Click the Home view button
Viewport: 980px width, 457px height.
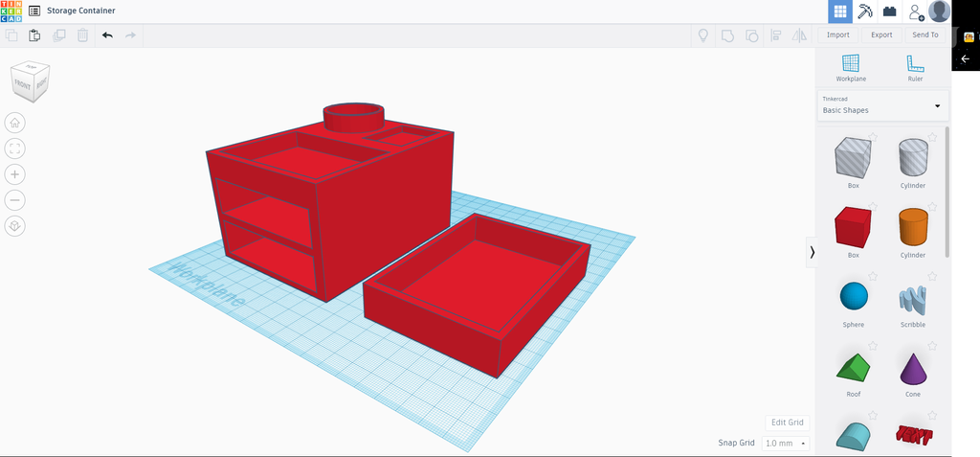pyautogui.click(x=15, y=123)
